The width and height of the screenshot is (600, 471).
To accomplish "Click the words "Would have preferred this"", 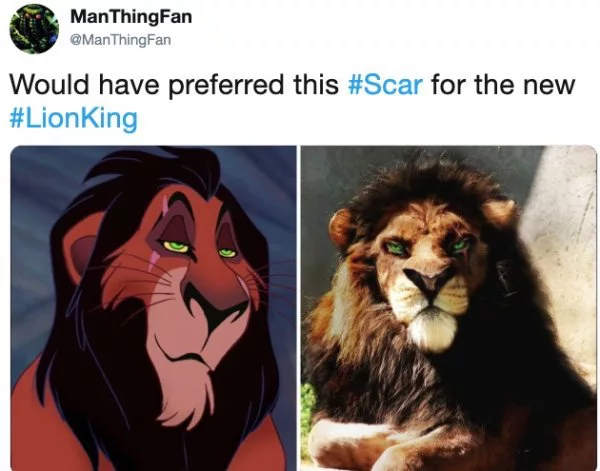I will point(174,85).
